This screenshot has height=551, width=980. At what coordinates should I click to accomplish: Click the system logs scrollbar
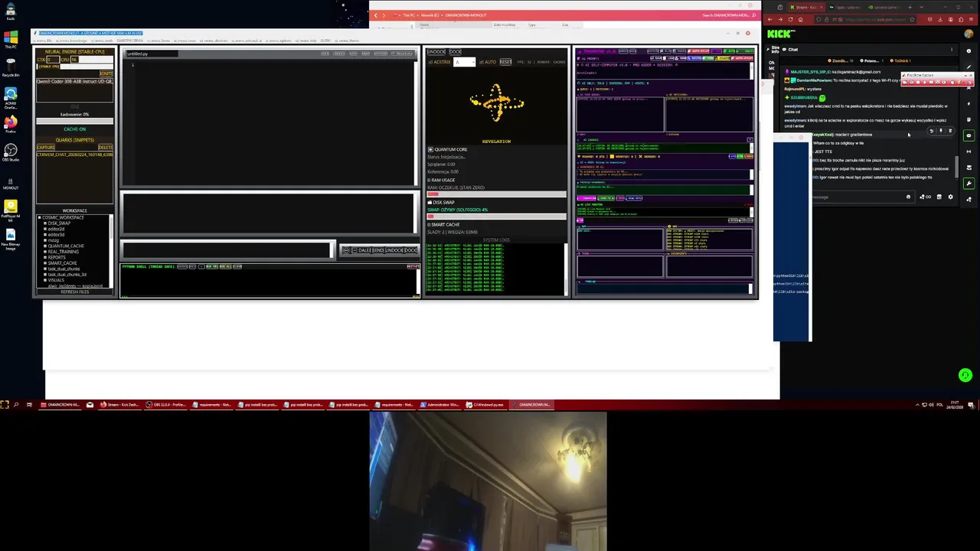click(567, 268)
